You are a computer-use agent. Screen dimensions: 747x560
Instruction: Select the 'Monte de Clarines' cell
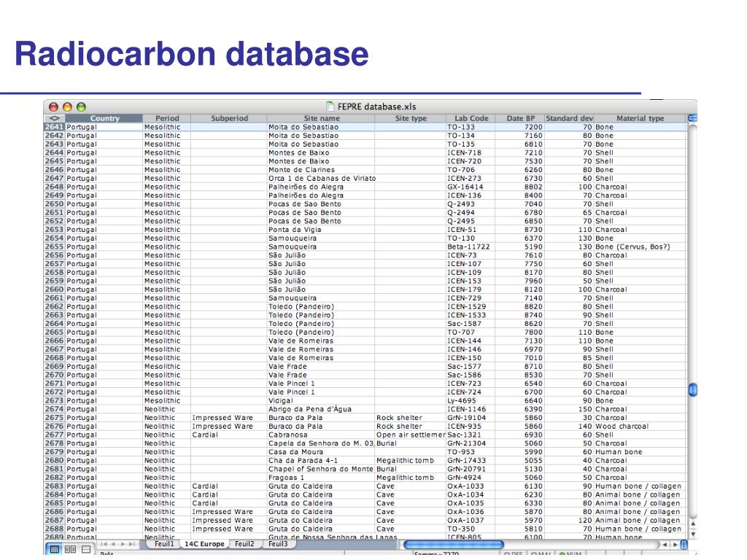point(322,170)
